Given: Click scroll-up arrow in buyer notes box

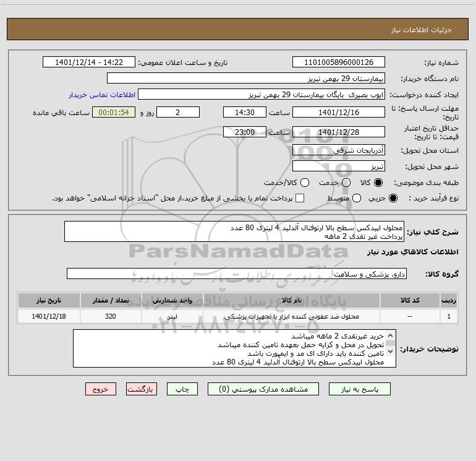Looking at the screenshot, I should coord(391,335).
